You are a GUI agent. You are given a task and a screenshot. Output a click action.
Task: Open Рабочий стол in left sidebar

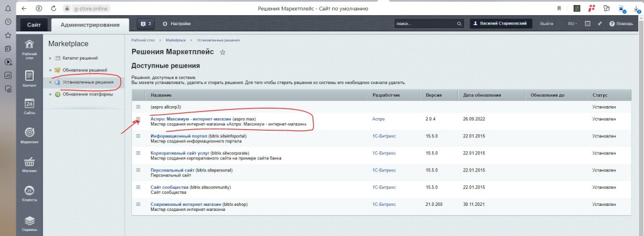[30, 50]
